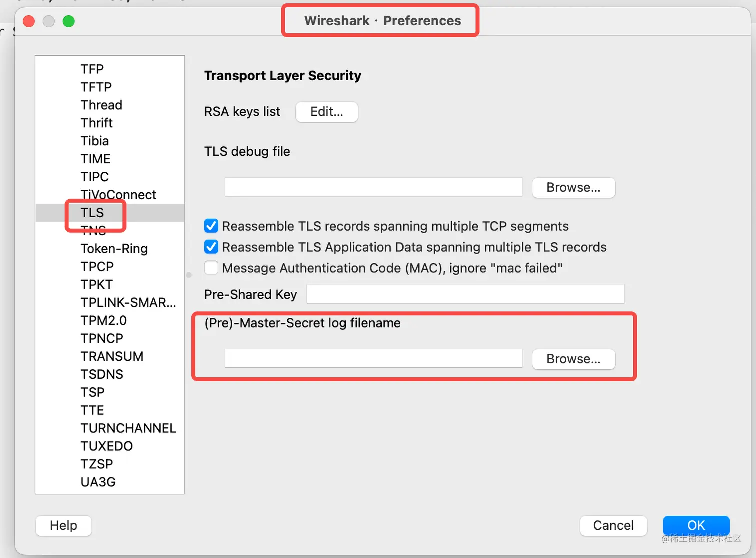Select TPKT protocol entry

(110, 284)
